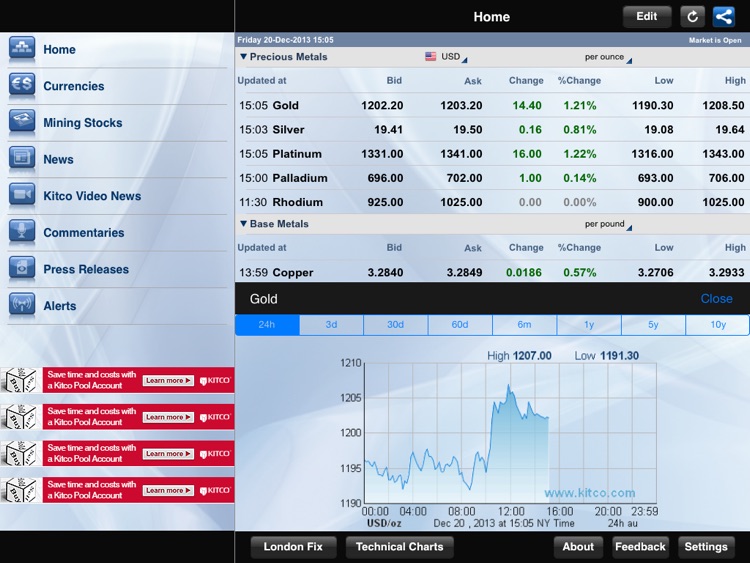Click Platinum percent change 1.22%
This screenshot has height=563, width=750.
[x=580, y=154]
